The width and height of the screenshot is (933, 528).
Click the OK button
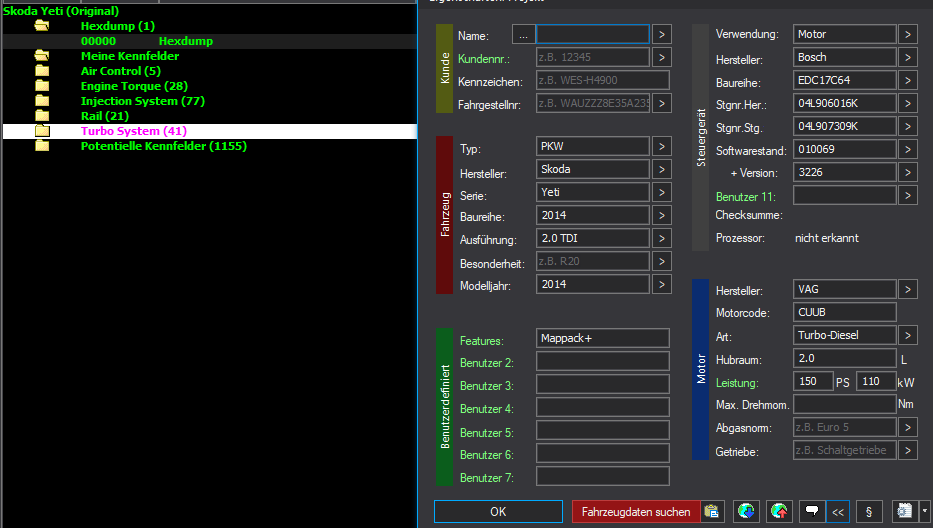point(498,511)
